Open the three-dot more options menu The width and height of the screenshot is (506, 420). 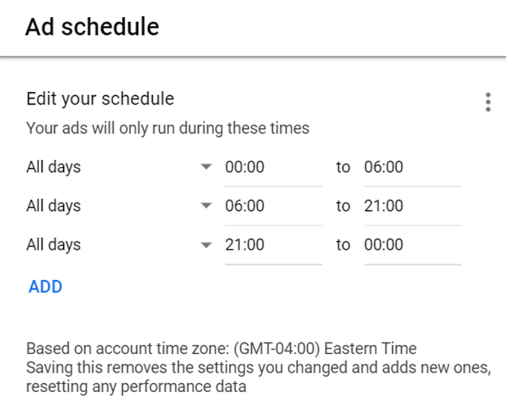(x=488, y=102)
